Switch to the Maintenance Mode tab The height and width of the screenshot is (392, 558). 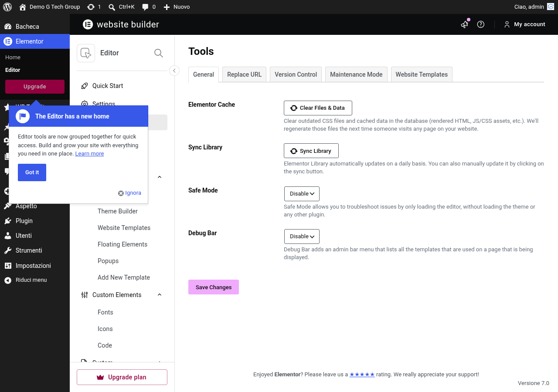(356, 74)
